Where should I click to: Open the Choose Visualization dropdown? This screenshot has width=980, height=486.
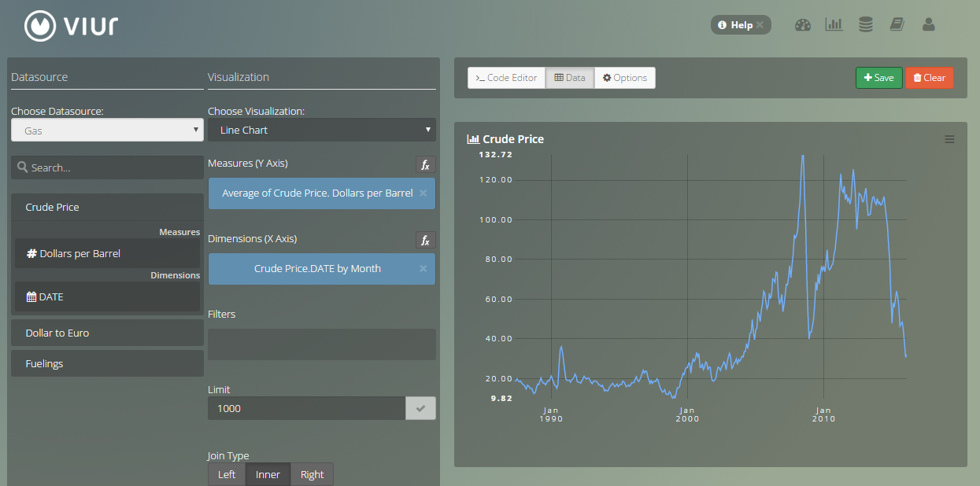point(321,129)
